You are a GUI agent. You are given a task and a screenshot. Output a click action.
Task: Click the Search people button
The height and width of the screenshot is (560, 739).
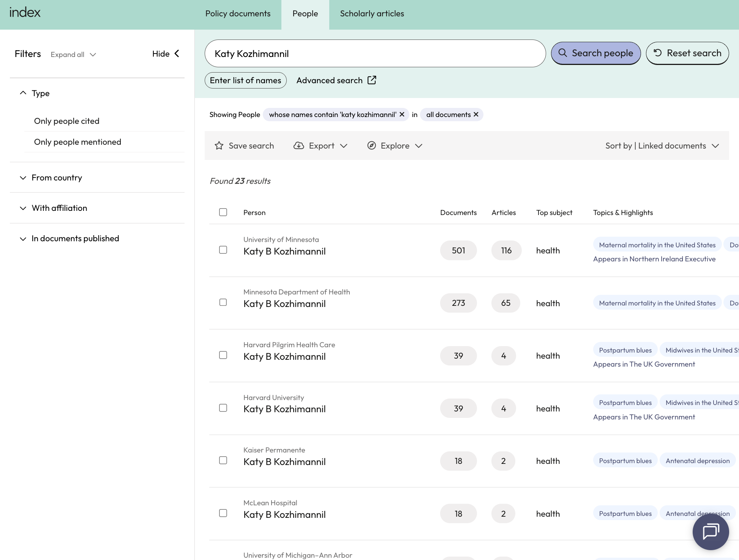pos(595,53)
